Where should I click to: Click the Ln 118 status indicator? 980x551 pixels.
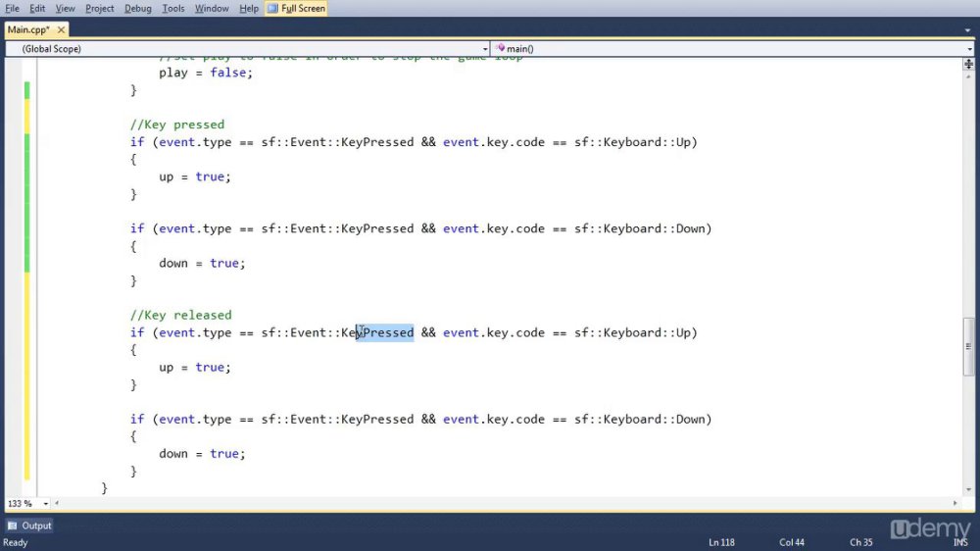pos(721,542)
